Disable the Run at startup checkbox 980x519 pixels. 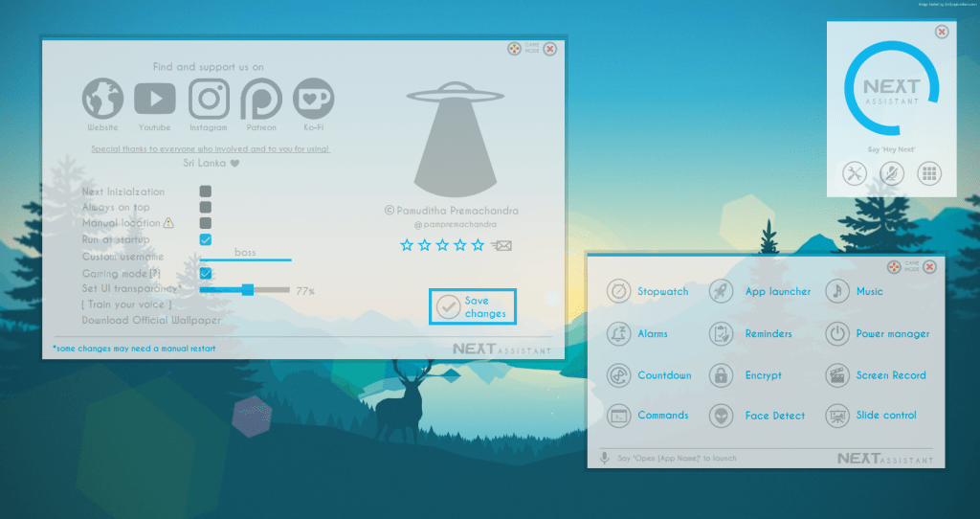(x=206, y=239)
